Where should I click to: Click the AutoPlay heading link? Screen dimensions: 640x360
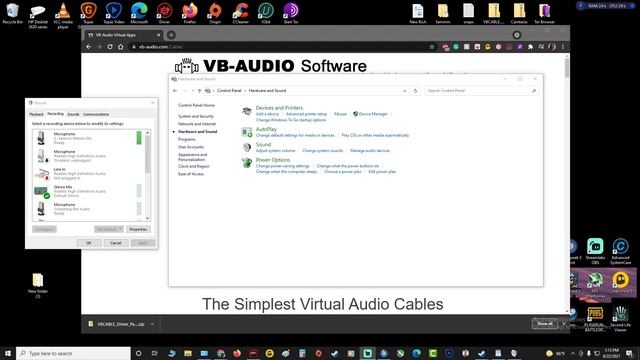click(x=266, y=129)
